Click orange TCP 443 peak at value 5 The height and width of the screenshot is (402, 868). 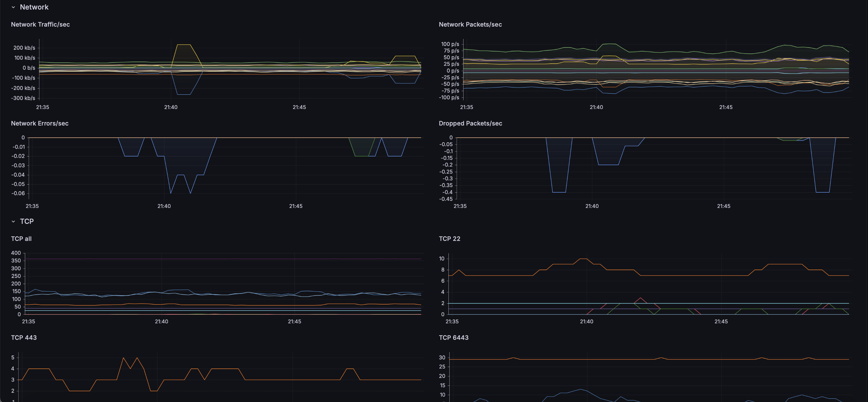(123, 357)
